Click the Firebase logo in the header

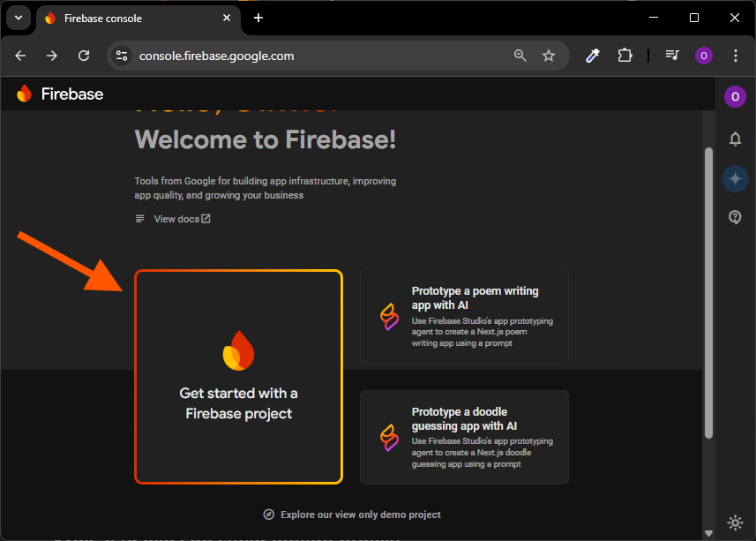[24, 94]
